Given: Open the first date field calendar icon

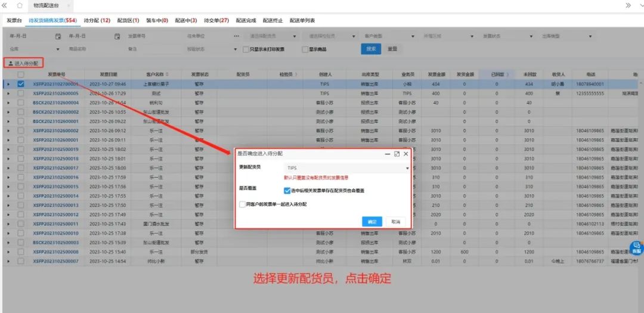Looking at the screenshot, I should [x=58, y=36].
